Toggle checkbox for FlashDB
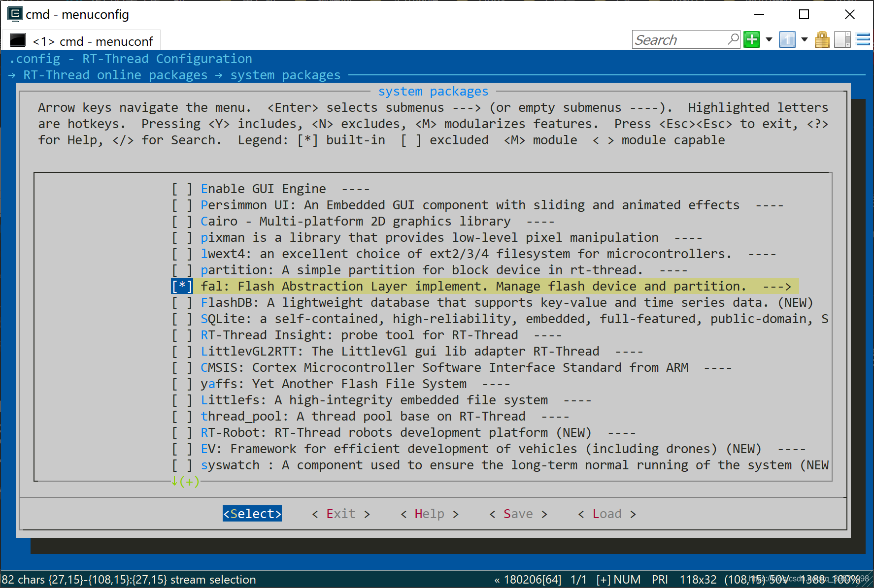This screenshot has width=874, height=588. pos(182,303)
